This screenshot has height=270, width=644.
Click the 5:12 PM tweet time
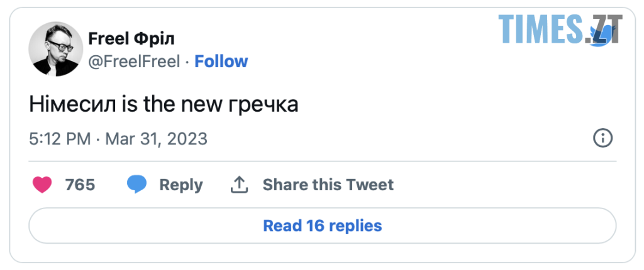[60, 139]
